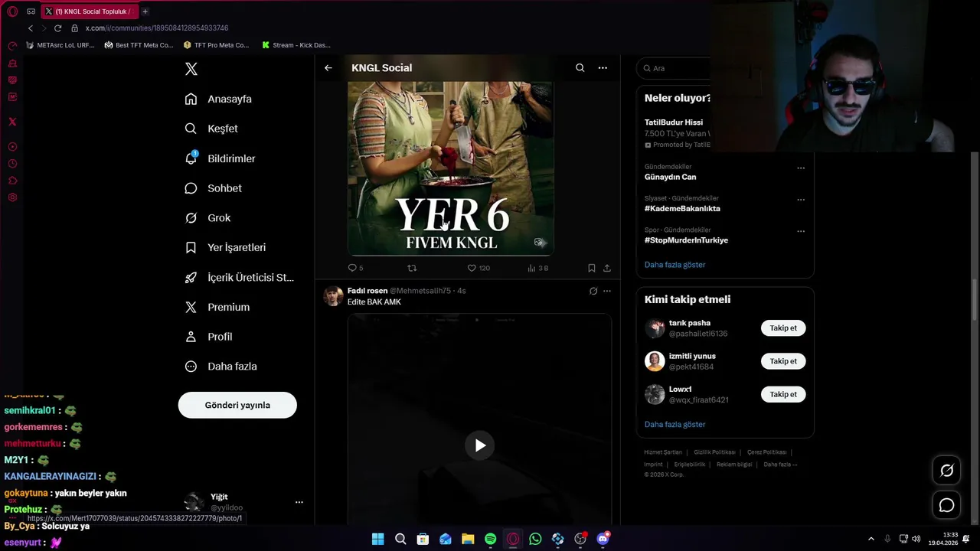Open Hizmet Şartları link
The height and width of the screenshot is (551, 980).
[663, 452]
